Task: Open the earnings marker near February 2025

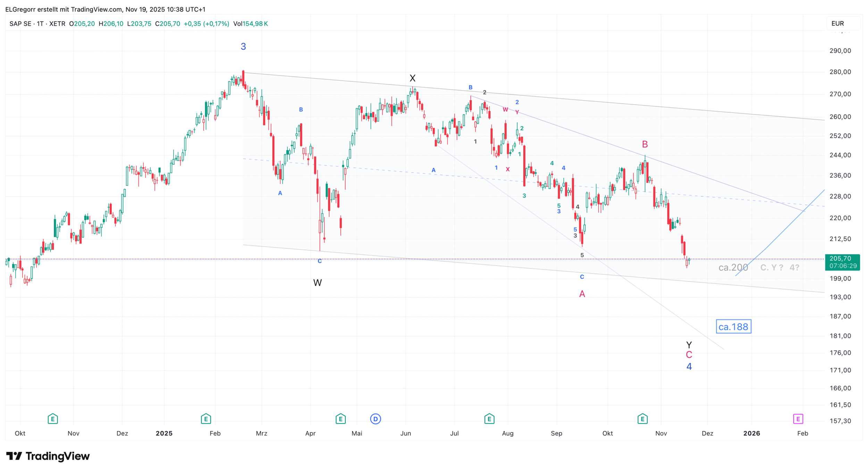Action: (x=206, y=419)
